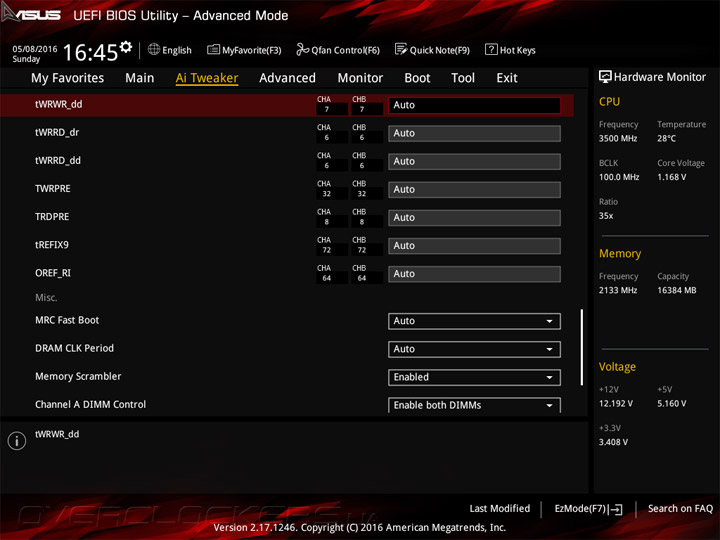The height and width of the screenshot is (540, 720).
Task: Click the clock settings gear icon
Action: 126,47
